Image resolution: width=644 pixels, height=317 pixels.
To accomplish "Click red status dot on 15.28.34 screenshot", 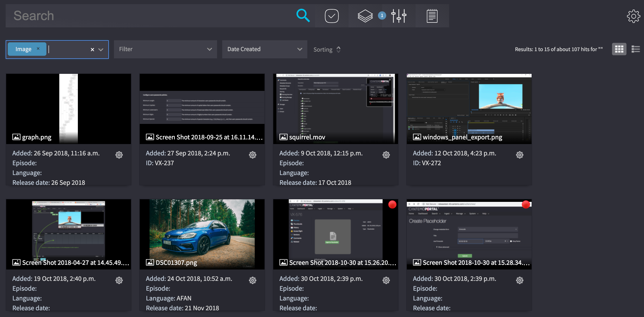I will tap(526, 204).
